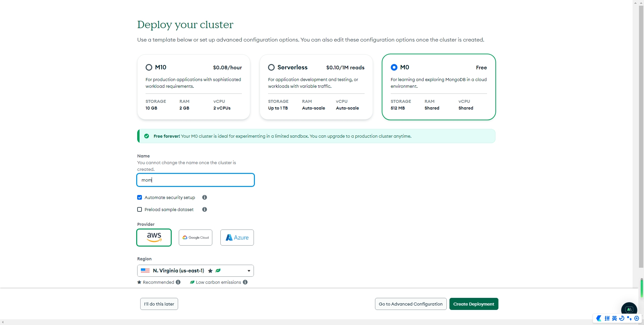
Task: Select the M0 free cluster radio button
Action: coord(394,67)
